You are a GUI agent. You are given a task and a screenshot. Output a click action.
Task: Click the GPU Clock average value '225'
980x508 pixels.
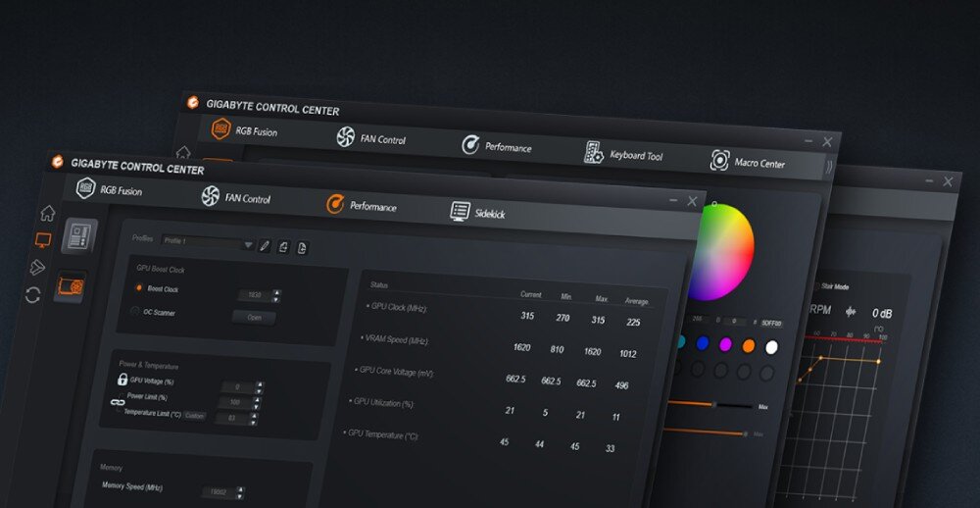pos(633,323)
